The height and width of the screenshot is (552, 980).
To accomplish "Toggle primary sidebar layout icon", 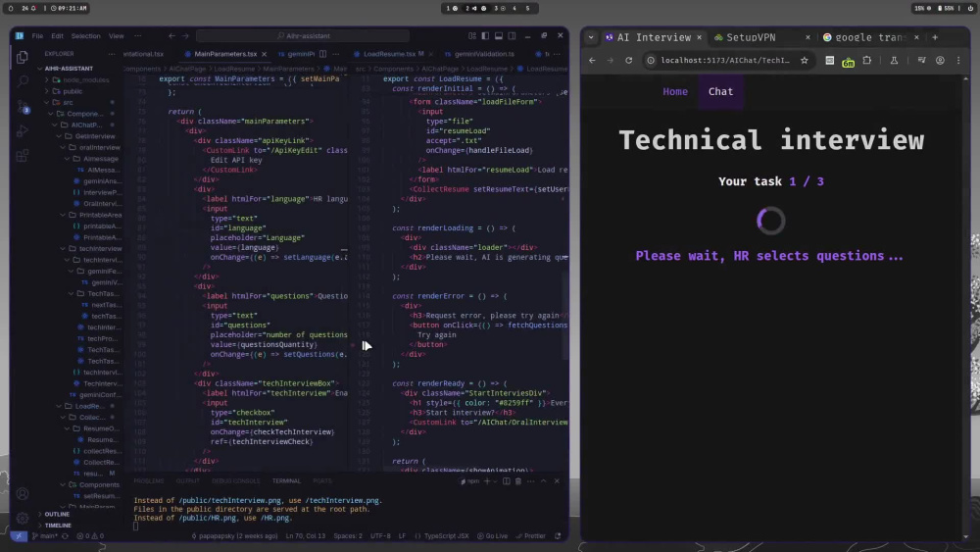I will pos(485,35).
